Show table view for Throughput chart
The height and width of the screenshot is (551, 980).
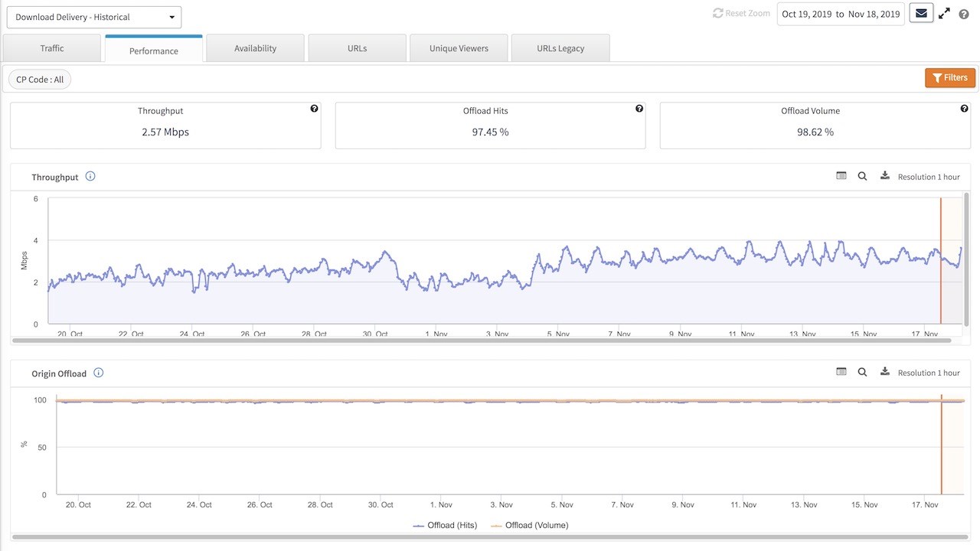tap(841, 176)
